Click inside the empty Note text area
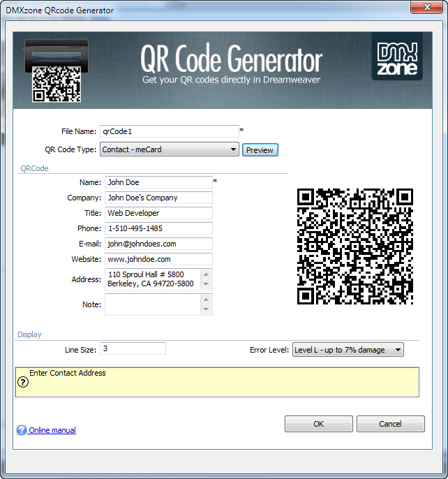This screenshot has width=448, height=479. [x=152, y=304]
